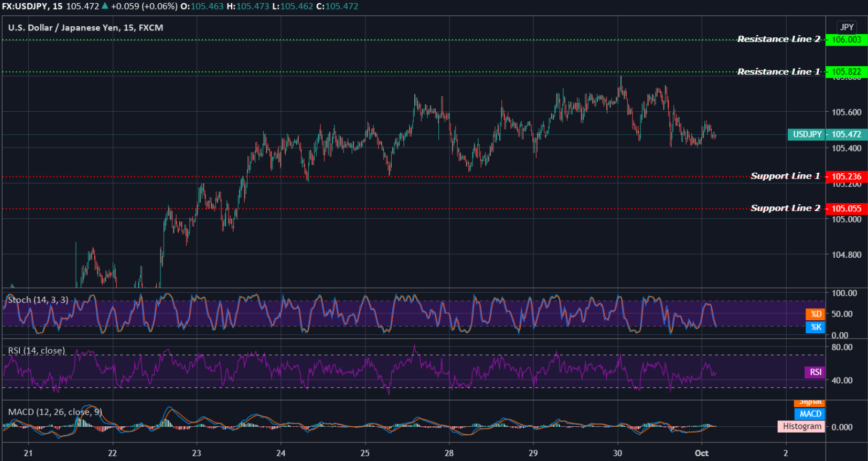Click the 28 date label on time axis
The image size is (868, 461).
449,453
